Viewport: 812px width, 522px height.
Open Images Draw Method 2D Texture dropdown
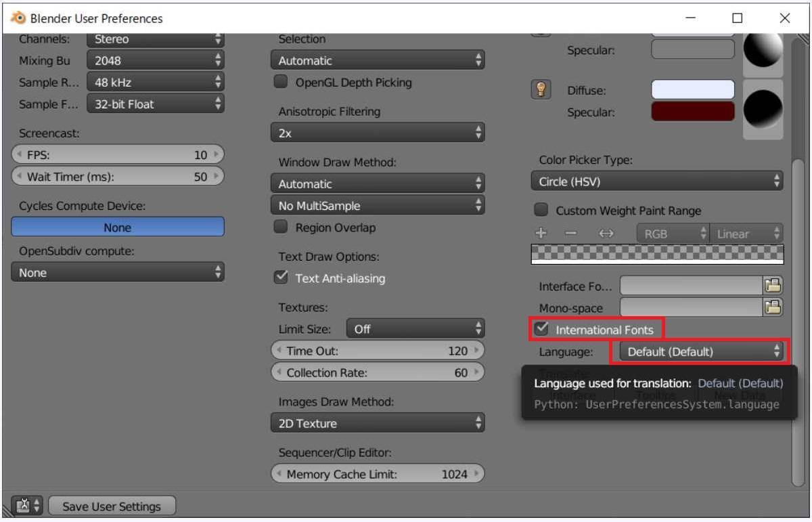coord(378,423)
